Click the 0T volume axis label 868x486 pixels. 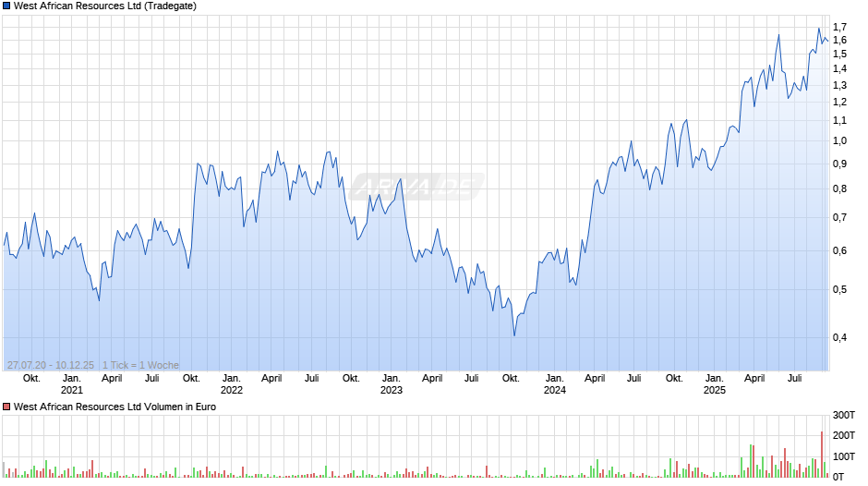(838, 477)
